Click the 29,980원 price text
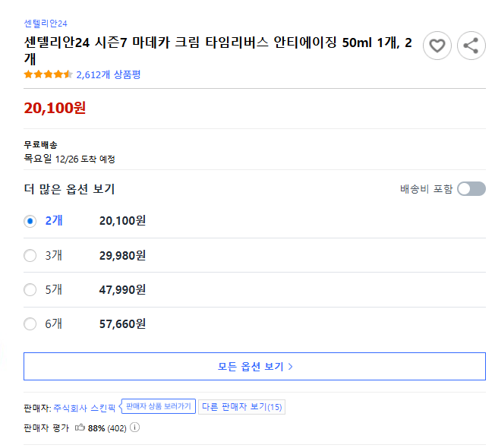The width and height of the screenshot is (495, 448). tap(122, 255)
